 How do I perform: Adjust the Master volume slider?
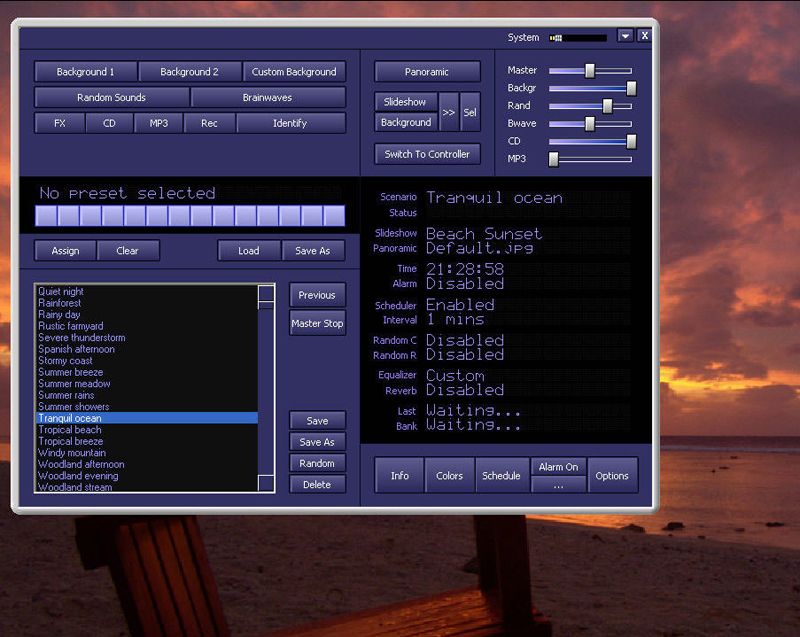tap(588, 71)
